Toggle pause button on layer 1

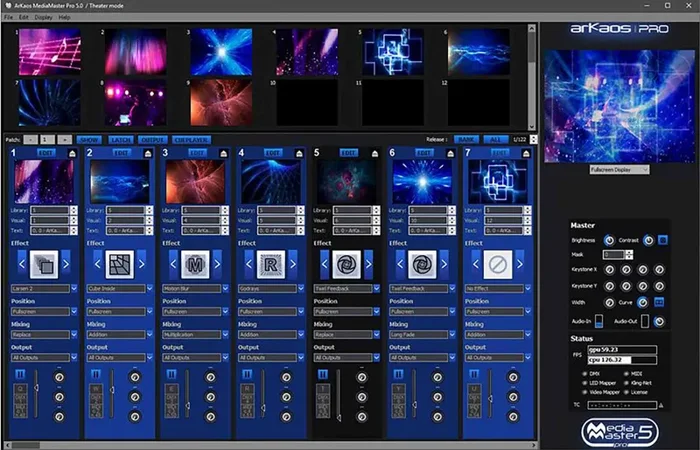pos(19,373)
